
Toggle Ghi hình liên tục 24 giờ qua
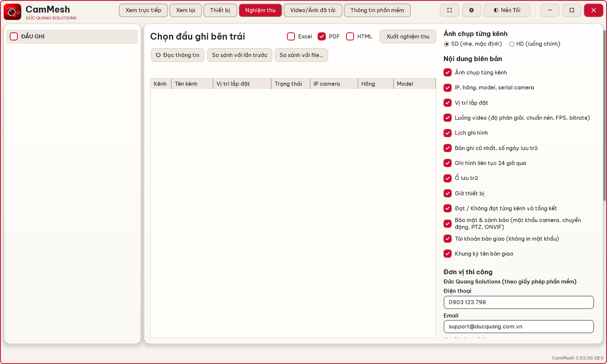point(448,163)
